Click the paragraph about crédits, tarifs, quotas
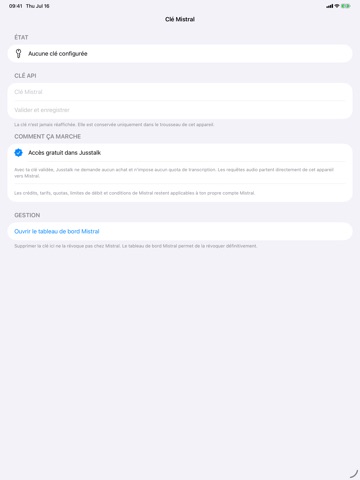The width and height of the screenshot is (360, 480). click(135, 193)
